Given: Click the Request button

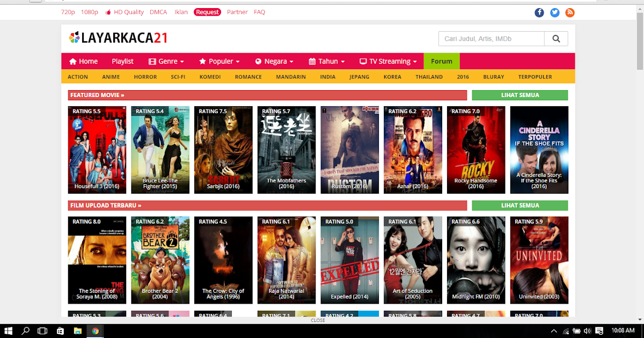Looking at the screenshot, I should pos(207,12).
